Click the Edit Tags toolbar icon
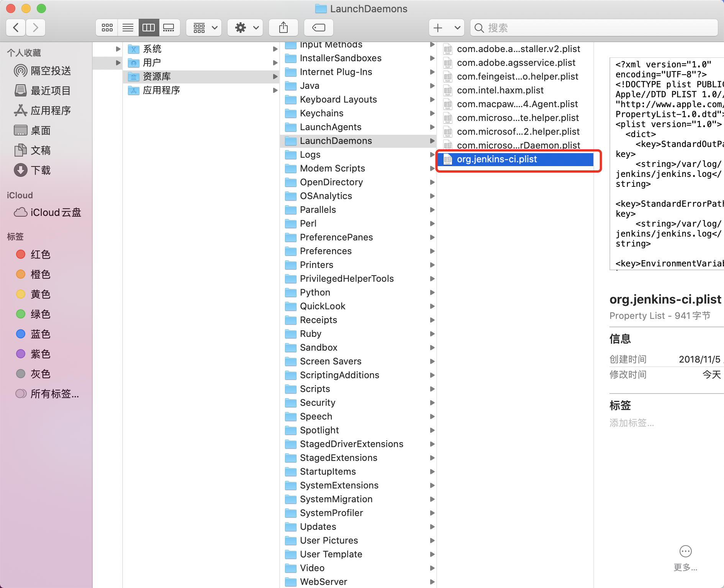724x588 pixels. 319,28
